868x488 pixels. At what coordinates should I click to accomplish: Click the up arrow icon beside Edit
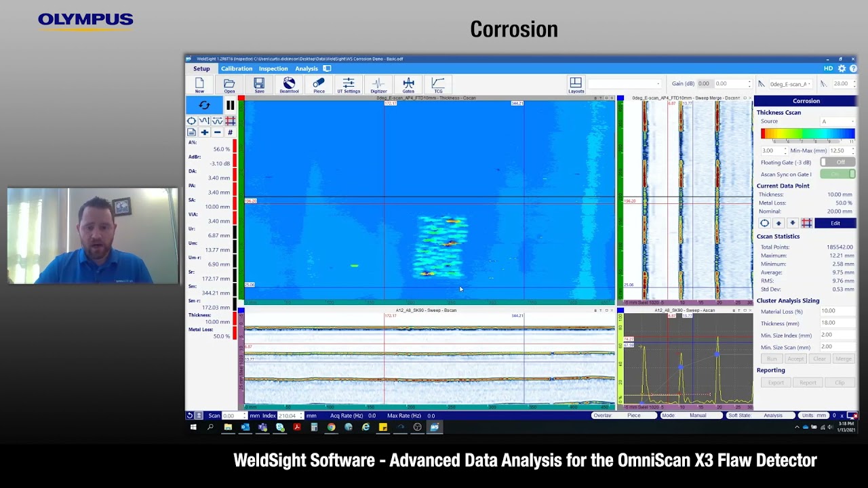point(778,223)
